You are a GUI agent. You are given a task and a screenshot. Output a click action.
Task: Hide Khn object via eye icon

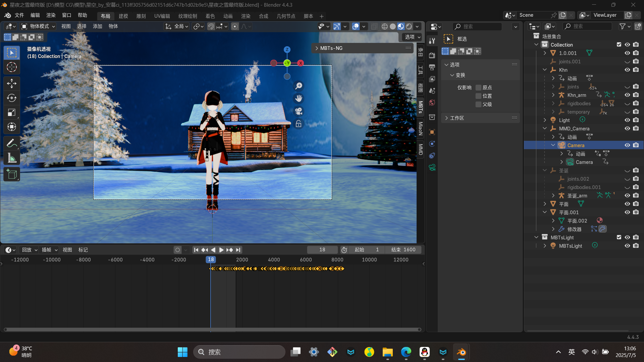(627, 70)
